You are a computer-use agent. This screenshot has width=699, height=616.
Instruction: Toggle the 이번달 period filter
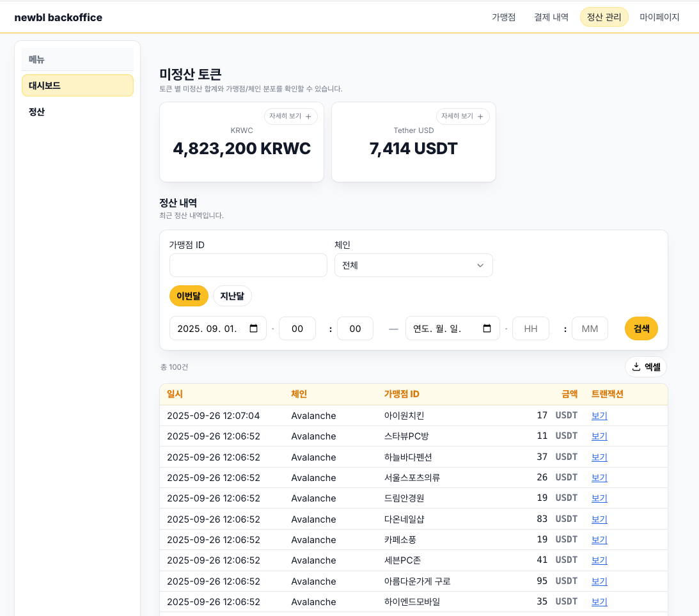tap(189, 296)
